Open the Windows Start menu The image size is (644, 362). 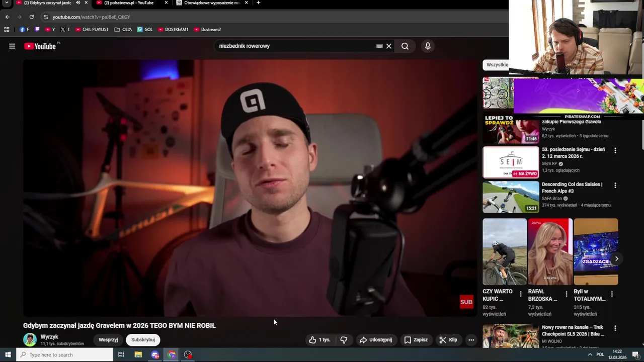8,355
